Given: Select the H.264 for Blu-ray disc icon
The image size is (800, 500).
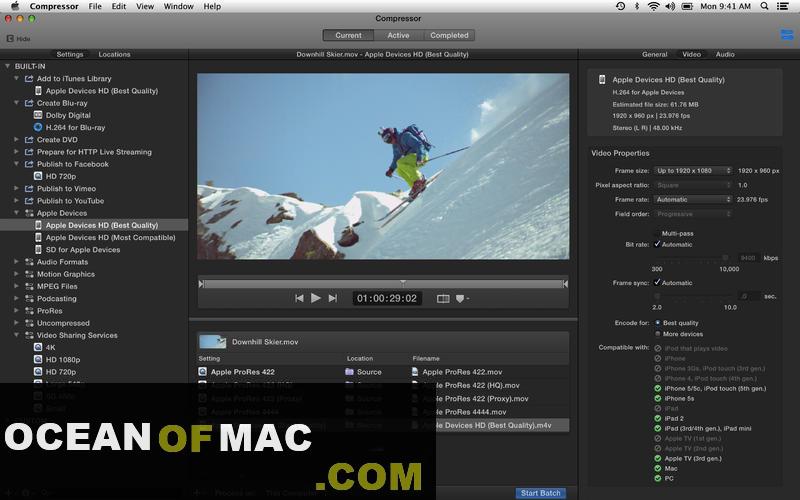Looking at the screenshot, I should (38, 128).
